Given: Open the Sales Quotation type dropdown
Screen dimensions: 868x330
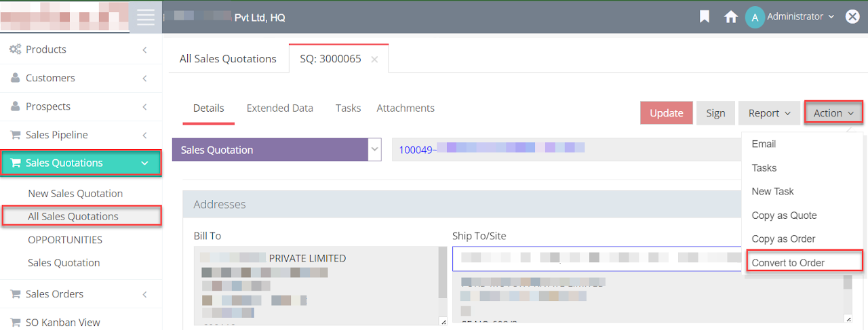Looking at the screenshot, I should pyautogui.click(x=374, y=150).
